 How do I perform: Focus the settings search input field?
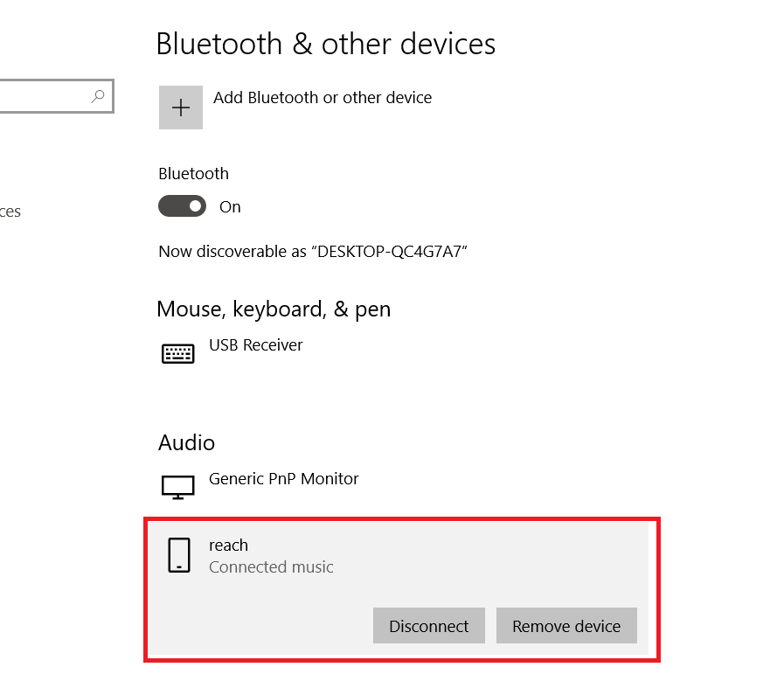tap(56, 96)
